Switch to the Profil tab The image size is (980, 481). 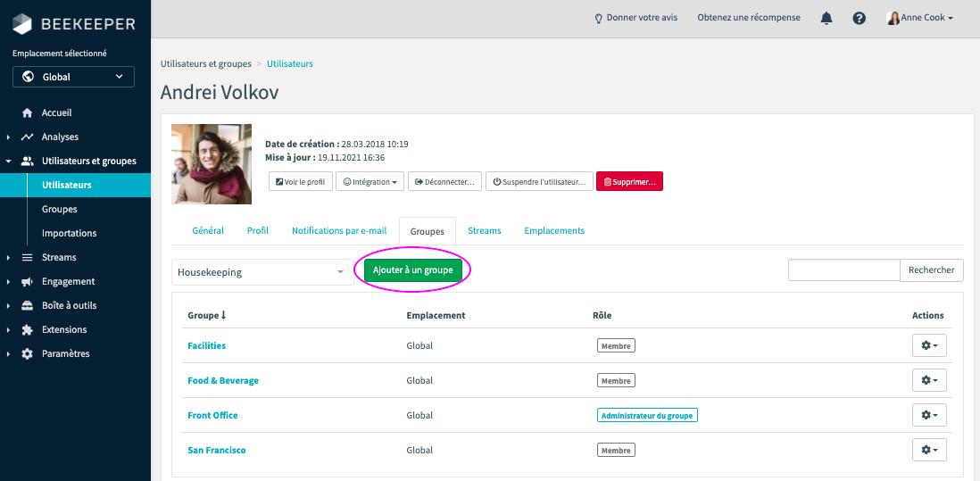coord(258,231)
